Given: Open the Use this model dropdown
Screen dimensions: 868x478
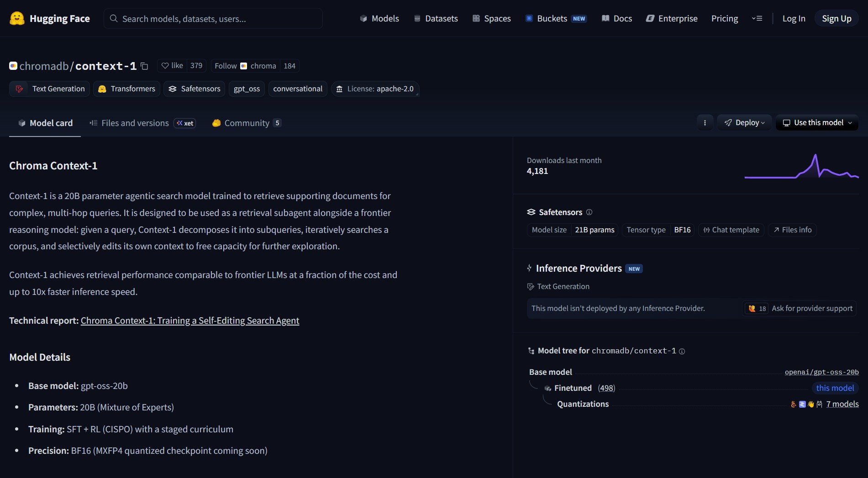Looking at the screenshot, I should tap(816, 123).
